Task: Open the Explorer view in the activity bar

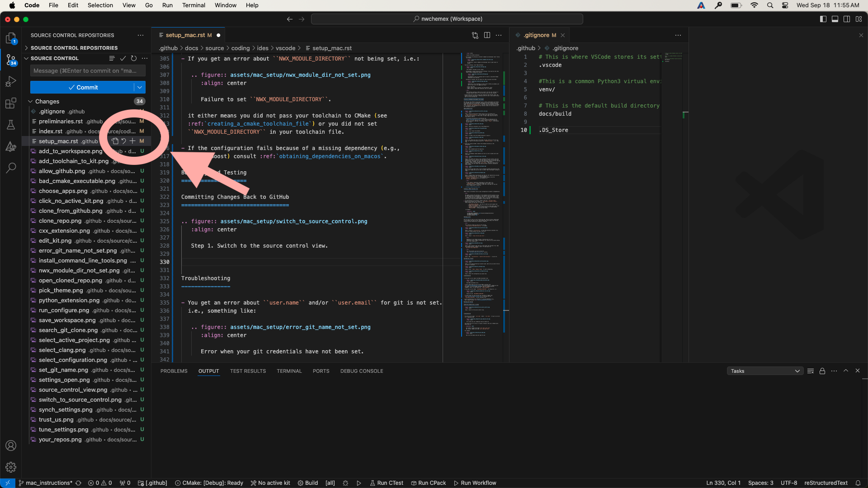Action: tap(11, 38)
